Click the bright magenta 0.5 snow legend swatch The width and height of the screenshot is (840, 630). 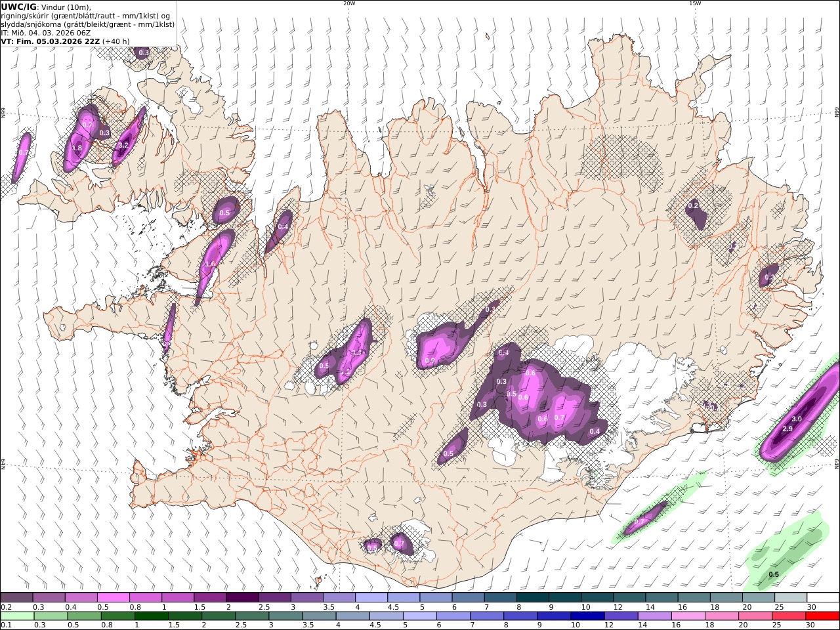coord(113,597)
